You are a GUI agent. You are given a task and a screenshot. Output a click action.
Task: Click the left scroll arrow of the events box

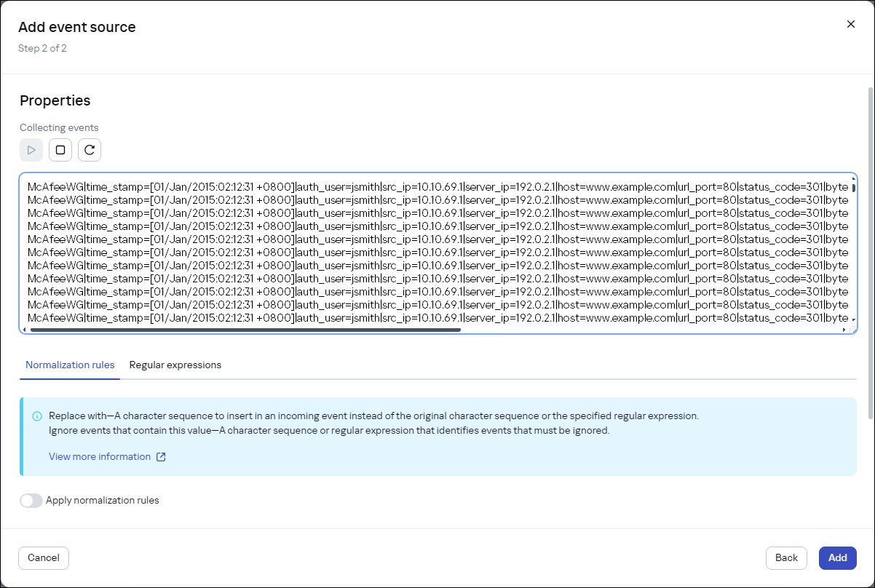tap(24, 330)
